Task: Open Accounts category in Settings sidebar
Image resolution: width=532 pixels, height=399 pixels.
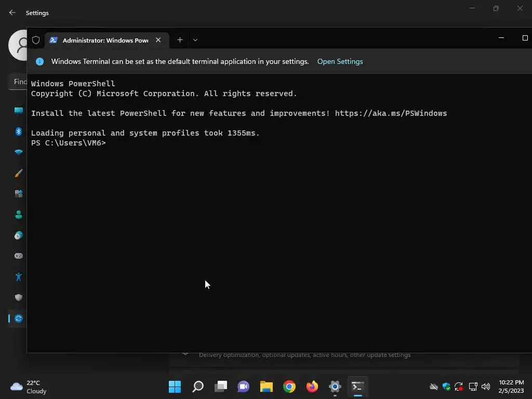Action: pyautogui.click(x=19, y=215)
